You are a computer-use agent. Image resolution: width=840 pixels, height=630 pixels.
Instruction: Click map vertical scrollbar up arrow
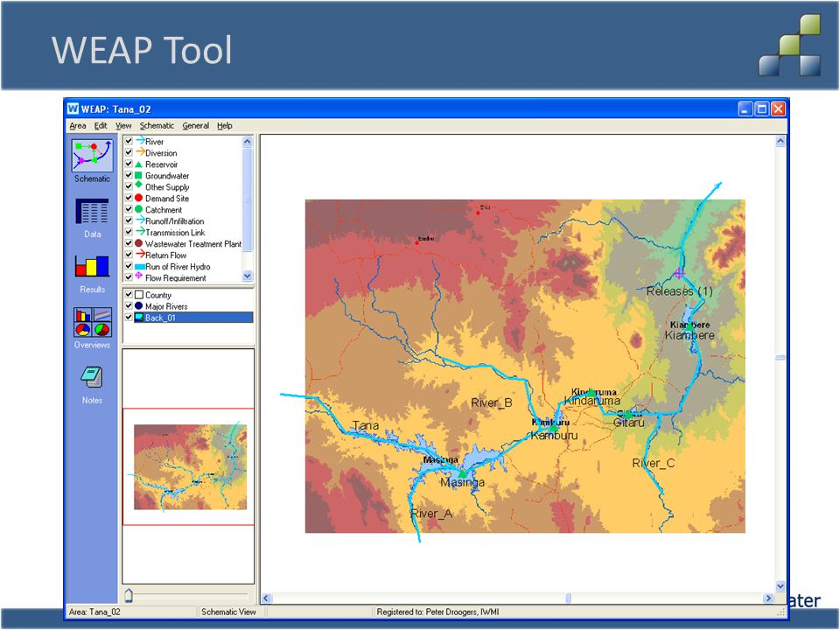pyautogui.click(x=780, y=141)
